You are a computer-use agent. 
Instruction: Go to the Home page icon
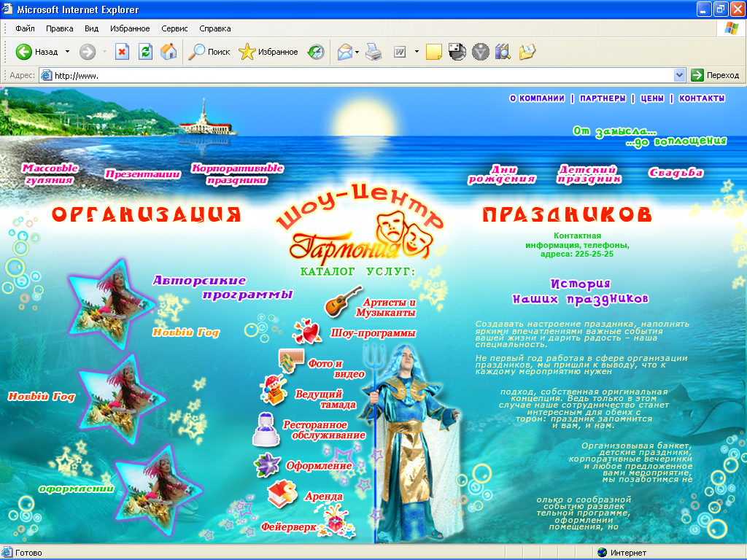[169, 52]
